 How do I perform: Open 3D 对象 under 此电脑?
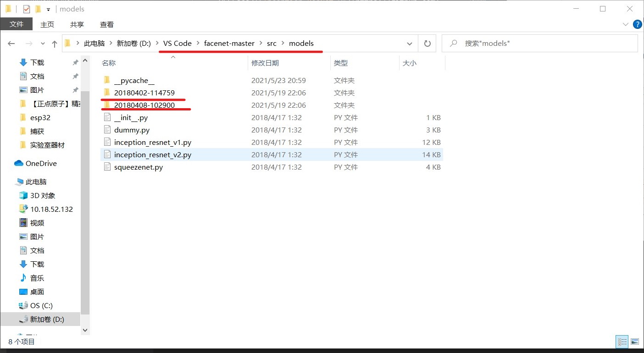pyautogui.click(x=43, y=195)
